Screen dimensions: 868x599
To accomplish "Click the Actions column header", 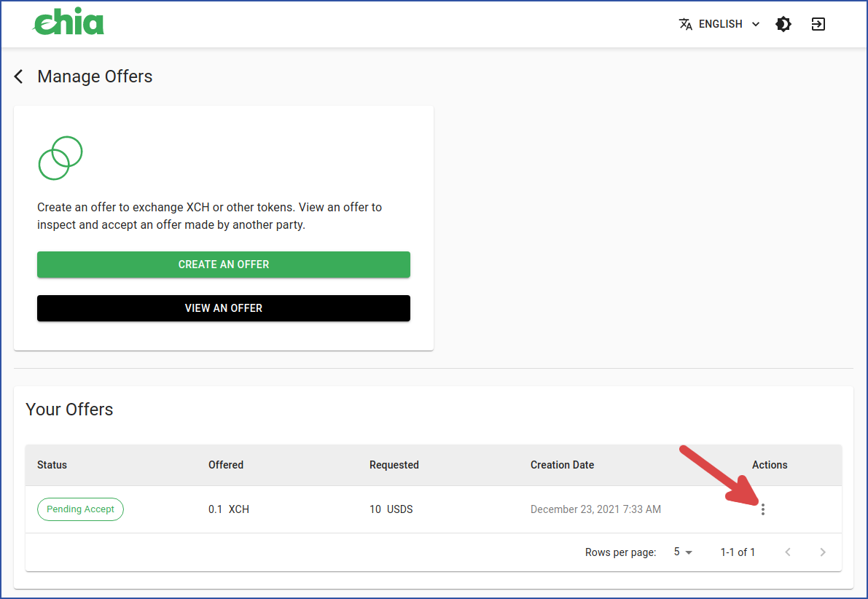I will pos(770,465).
